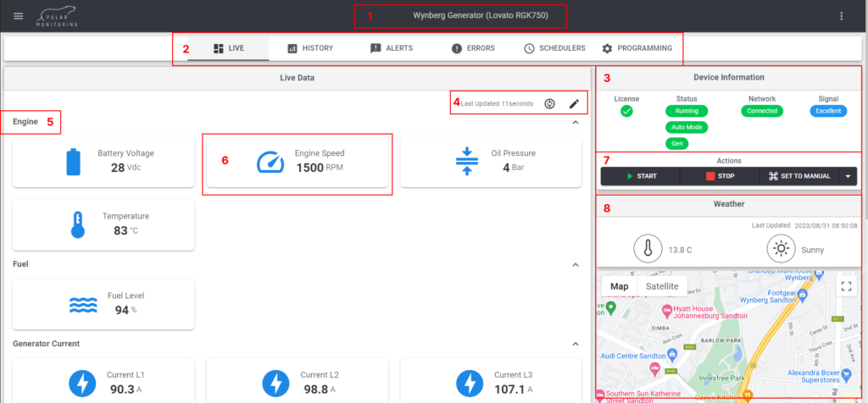Click the STOP action button
This screenshot has width=868, height=403.
click(720, 176)
